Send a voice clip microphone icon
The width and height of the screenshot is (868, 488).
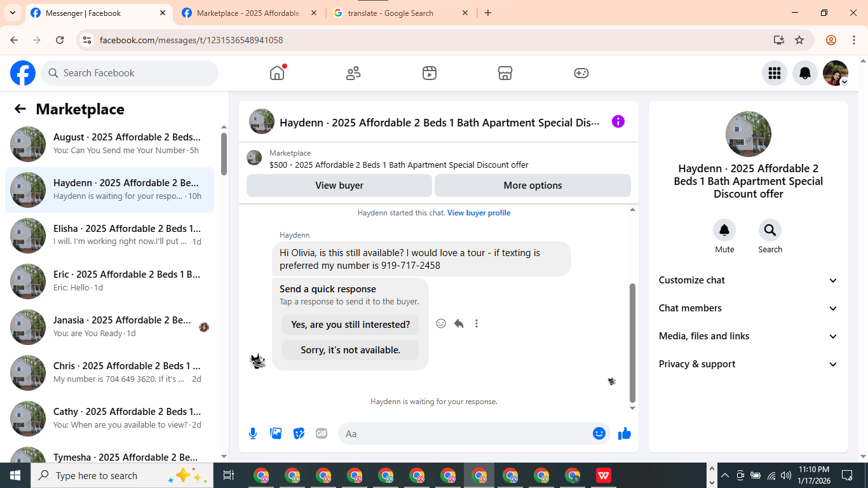pos(253,433)
